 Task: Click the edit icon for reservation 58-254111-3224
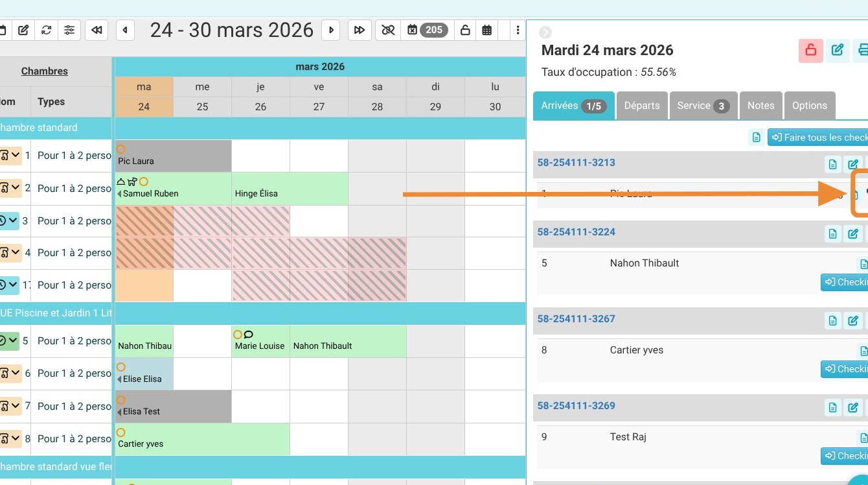[853, 233]
